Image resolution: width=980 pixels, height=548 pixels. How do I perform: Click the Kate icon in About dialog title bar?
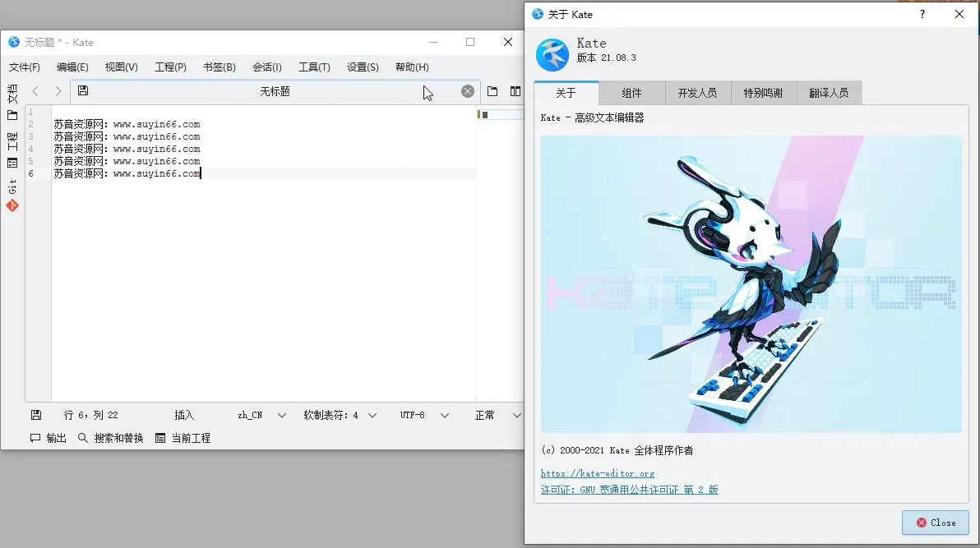click(x=538, y=14)
